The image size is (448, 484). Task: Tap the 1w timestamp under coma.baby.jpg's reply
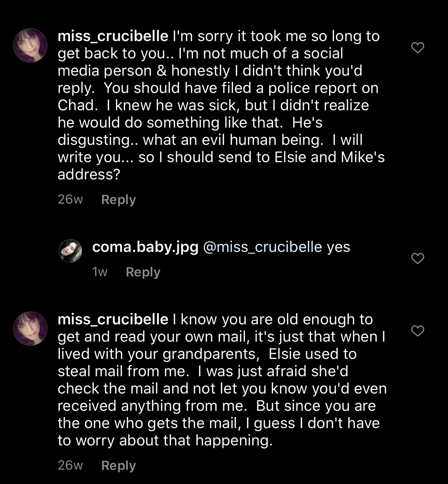coord(100,272)
